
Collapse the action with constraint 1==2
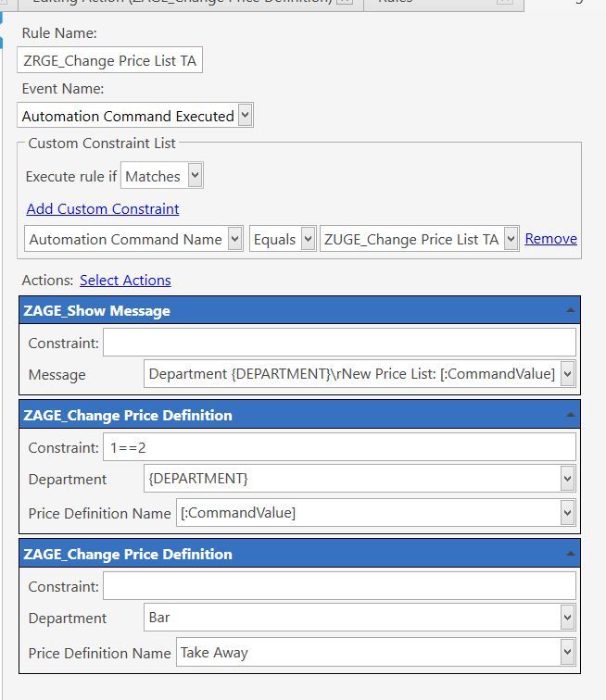click(x=570, y=415)
